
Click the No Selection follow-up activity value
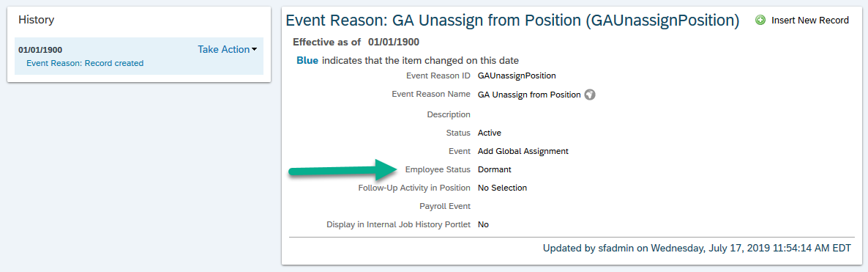coord(502,188)
